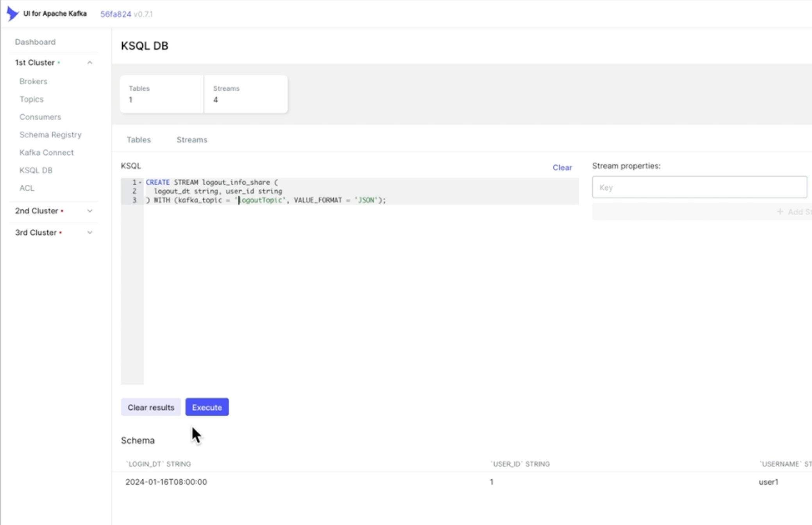This screenshot has width=812, height=525.
Task: Open Brokers in the sidebar
Action: [33, 81]
